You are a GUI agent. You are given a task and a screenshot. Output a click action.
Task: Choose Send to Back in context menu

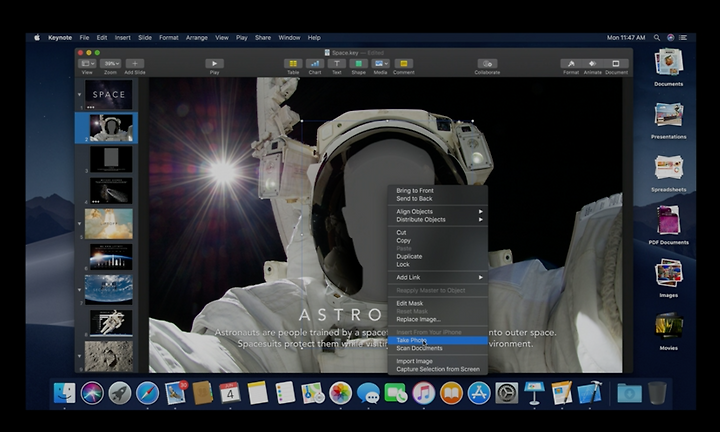(x=438, y=199)
